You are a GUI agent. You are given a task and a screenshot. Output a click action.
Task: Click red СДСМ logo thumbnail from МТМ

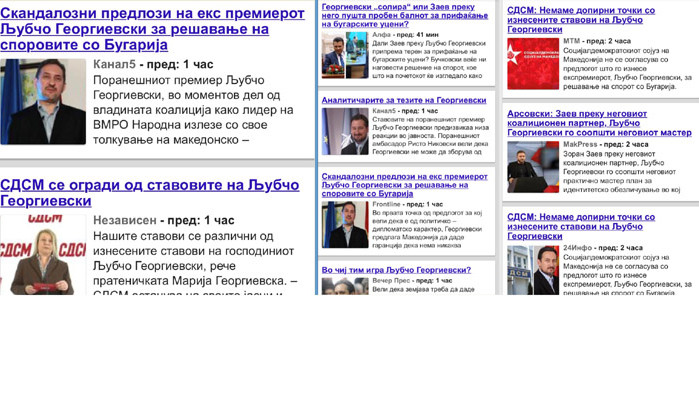pyautogui.click(x=533, y=64)
